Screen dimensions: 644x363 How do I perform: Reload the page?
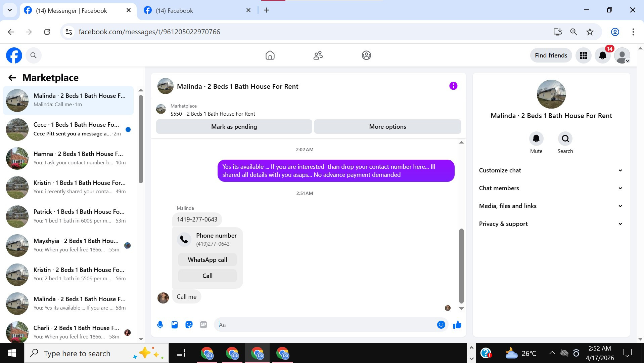[x=47, y=32]
